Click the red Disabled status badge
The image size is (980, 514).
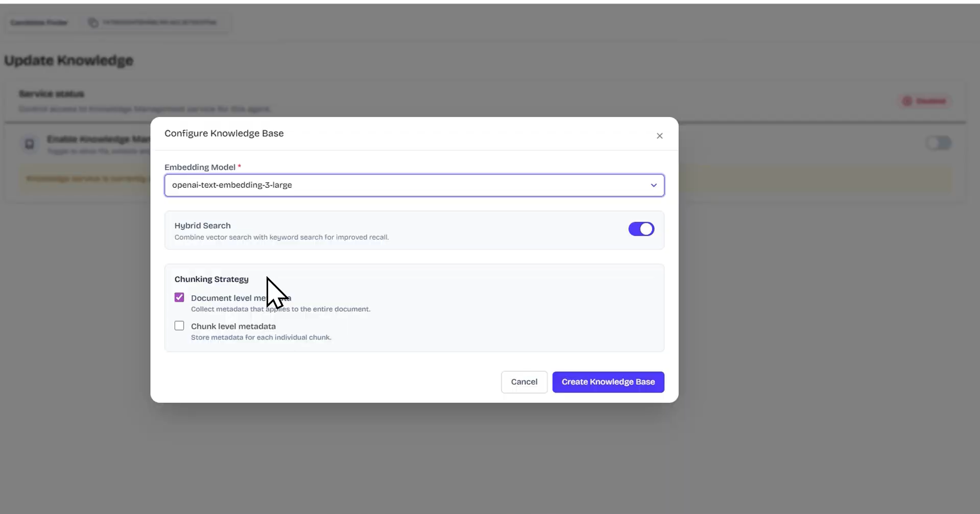coord(924,101)
